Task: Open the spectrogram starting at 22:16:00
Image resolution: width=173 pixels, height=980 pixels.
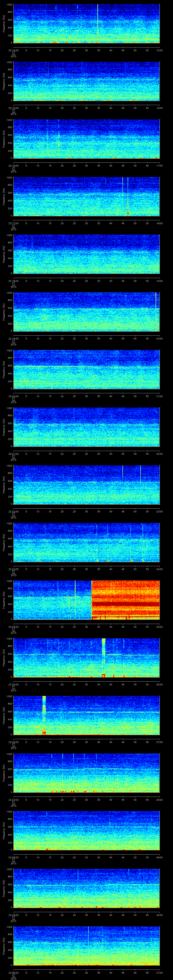Action: tap(86, 139)
